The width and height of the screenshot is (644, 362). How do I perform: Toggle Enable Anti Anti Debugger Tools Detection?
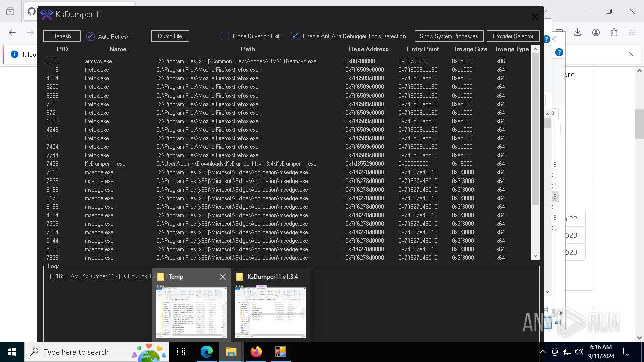(295, 36)
